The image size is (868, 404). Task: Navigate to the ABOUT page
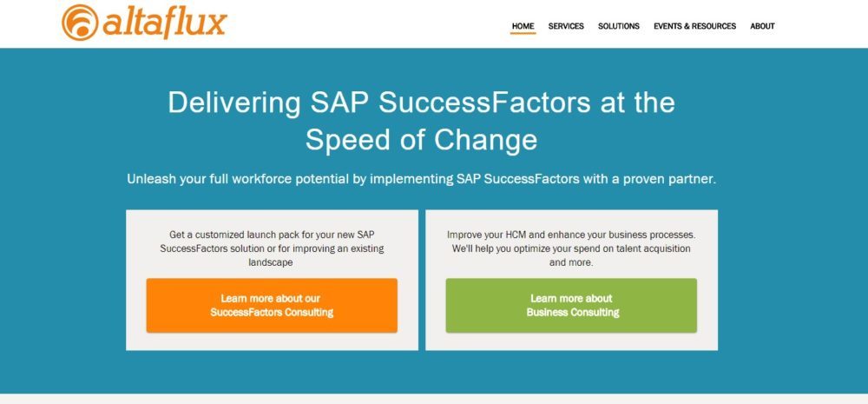tap(762, 26)
